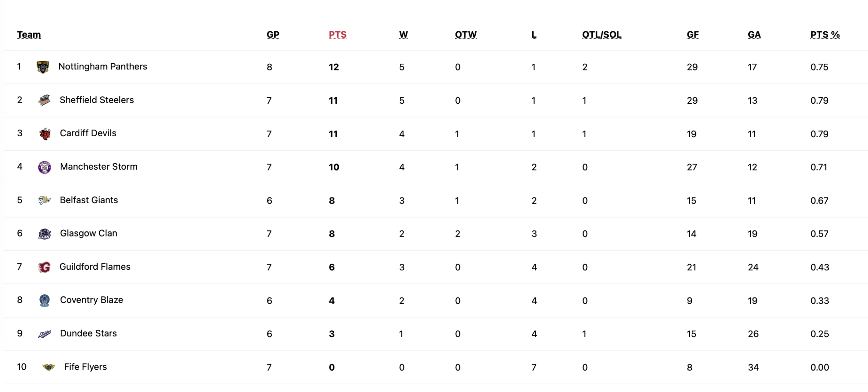Sort standings by the GP header
Image resolution: width=868 pixels, height=392 pixels.
(273, 35)
